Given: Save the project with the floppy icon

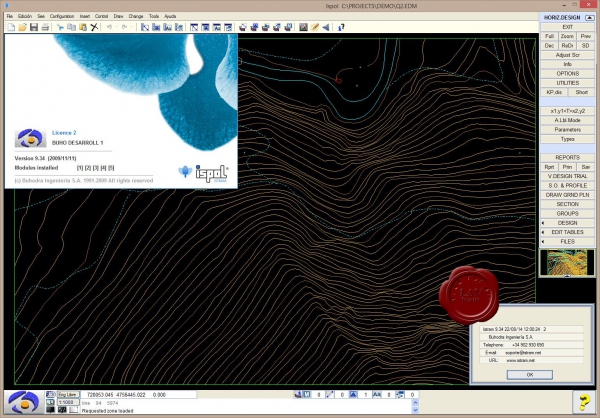Looking at the screenshot, I should pyautogui.click(x=34, y=27).
